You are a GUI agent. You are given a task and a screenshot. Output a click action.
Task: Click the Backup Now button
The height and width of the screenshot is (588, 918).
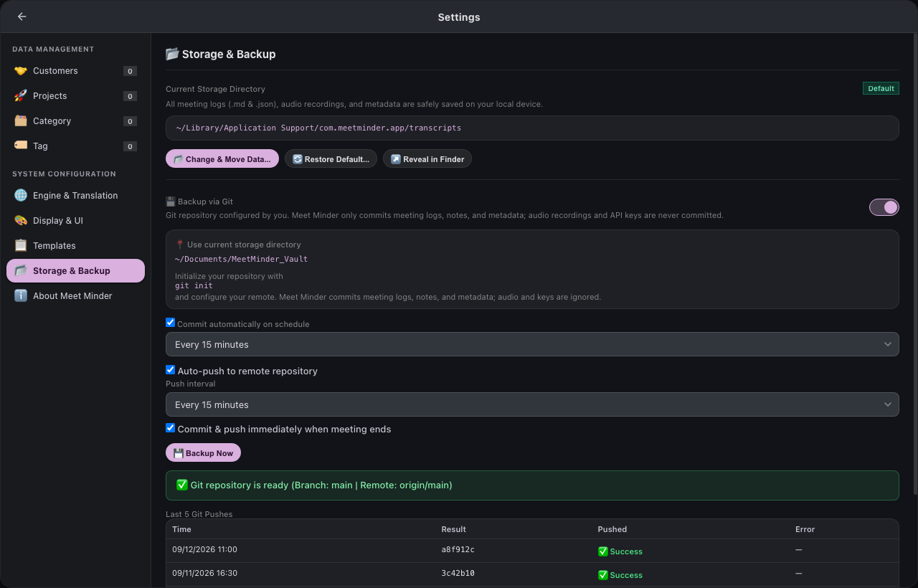[203, 452]
